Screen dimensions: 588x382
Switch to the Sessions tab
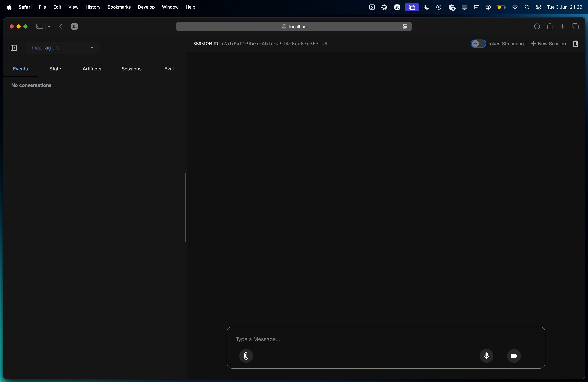(131, 69)
